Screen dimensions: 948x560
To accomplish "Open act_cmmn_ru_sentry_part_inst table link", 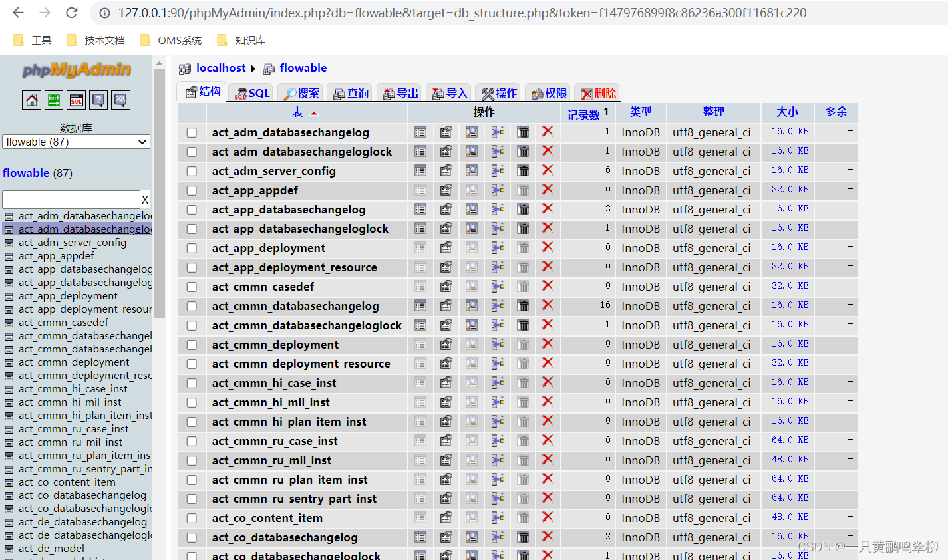I will pyautogui.click(x=294, y=499).
